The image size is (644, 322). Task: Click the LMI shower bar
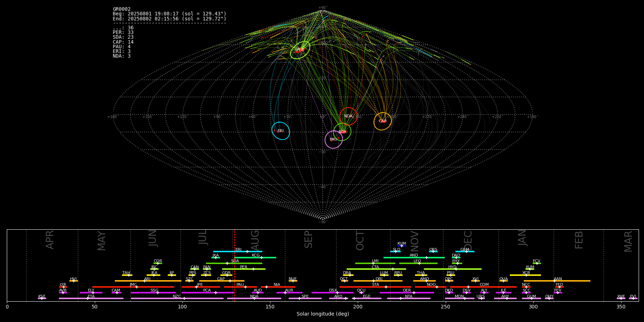[375, 263]
